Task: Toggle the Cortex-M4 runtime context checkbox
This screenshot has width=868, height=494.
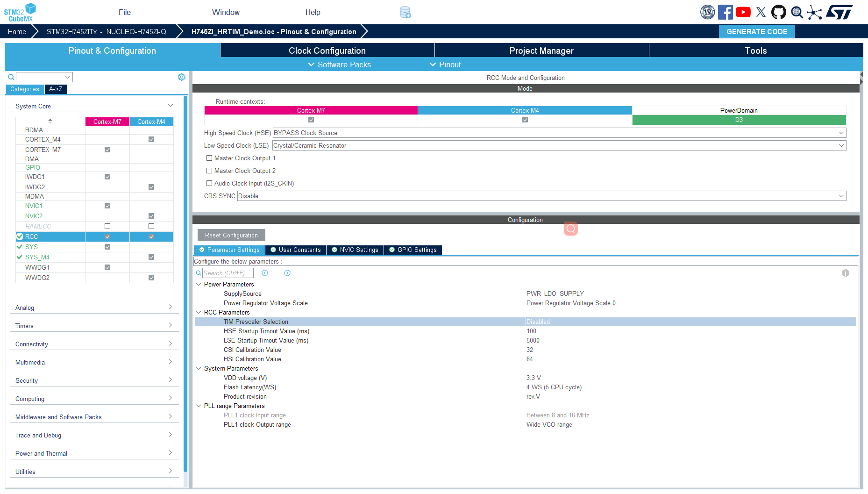Action: (x=525, y=120)
